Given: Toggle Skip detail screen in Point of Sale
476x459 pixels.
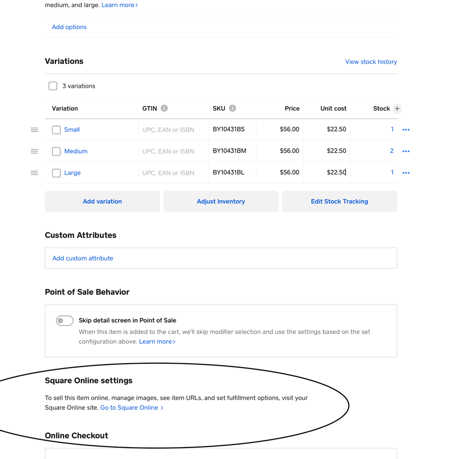Looking at the screenshot, I should click(x=65, y=321).
